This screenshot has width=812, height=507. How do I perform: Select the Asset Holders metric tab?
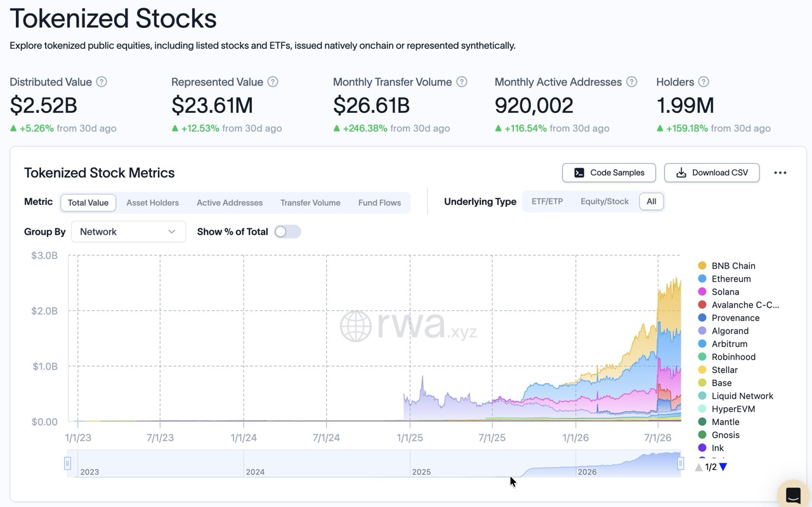point(152,203)
